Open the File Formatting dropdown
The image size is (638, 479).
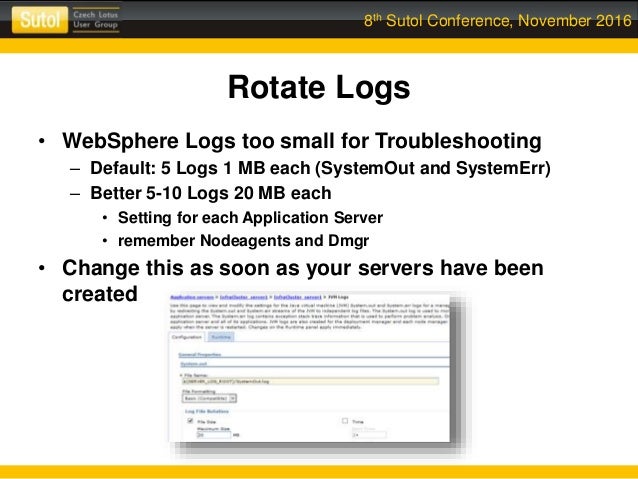coord(209,398)
